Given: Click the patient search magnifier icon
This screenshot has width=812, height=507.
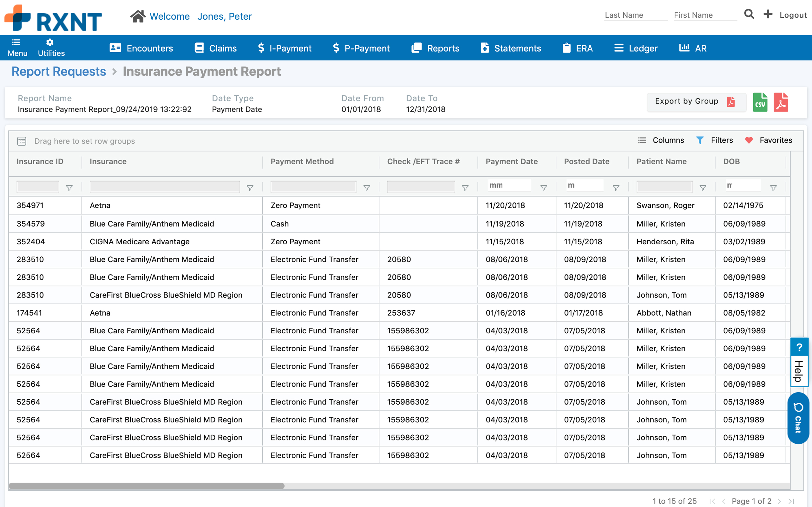Looking at the screenshot, I should tap(749, 15).
